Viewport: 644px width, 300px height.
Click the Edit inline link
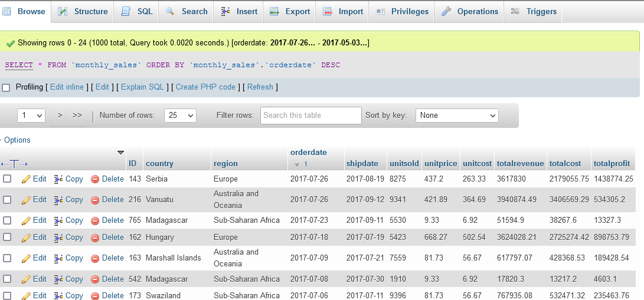[x=67, y=87]
